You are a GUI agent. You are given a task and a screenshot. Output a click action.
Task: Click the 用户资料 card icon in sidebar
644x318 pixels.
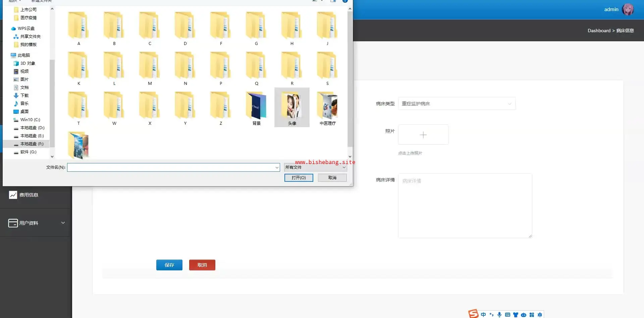coord(13,223)
